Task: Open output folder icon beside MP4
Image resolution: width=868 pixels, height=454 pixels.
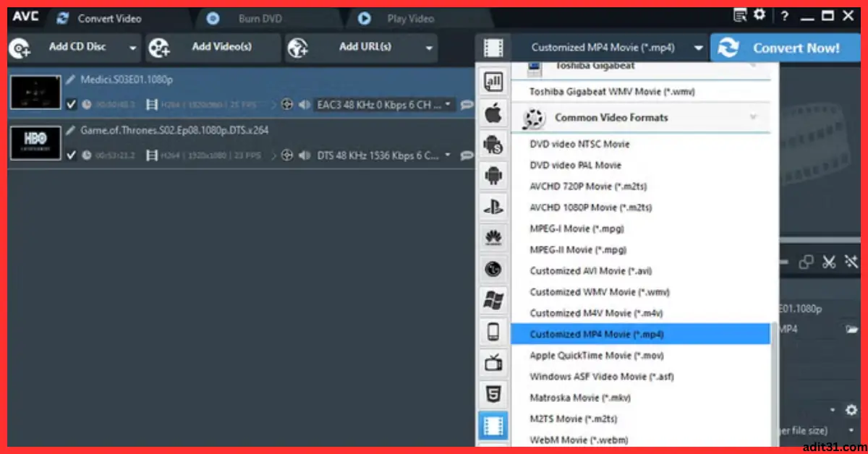Action: click(x=851, y=329)
